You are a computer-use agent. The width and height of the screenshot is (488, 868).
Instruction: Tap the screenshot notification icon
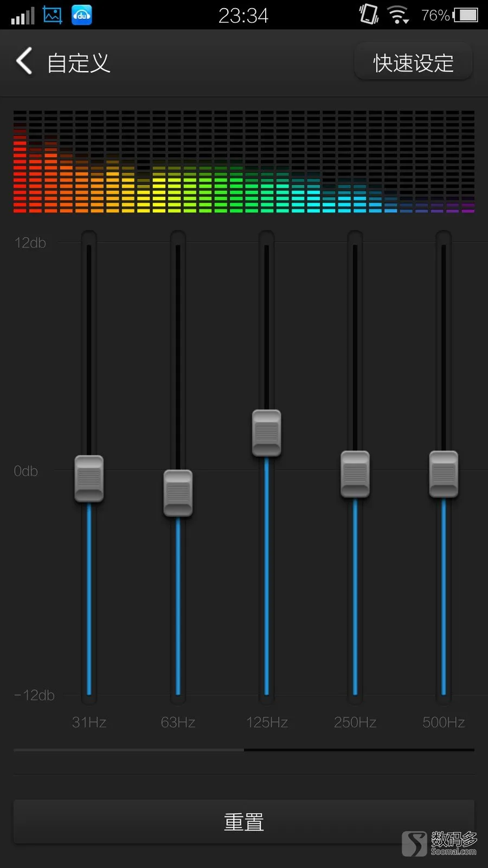[x=53, y=15]
